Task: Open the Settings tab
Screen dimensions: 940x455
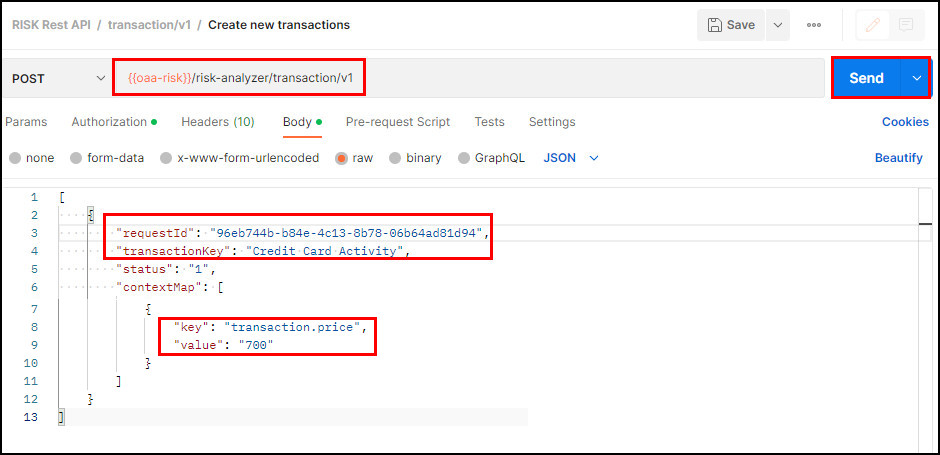Action: click(x=552, y=122)
